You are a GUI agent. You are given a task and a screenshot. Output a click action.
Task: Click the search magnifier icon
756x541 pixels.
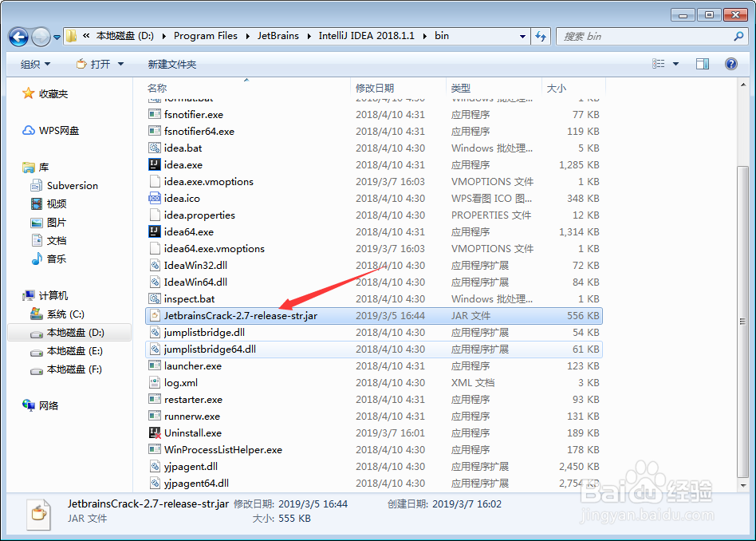(x=738, y=36)
